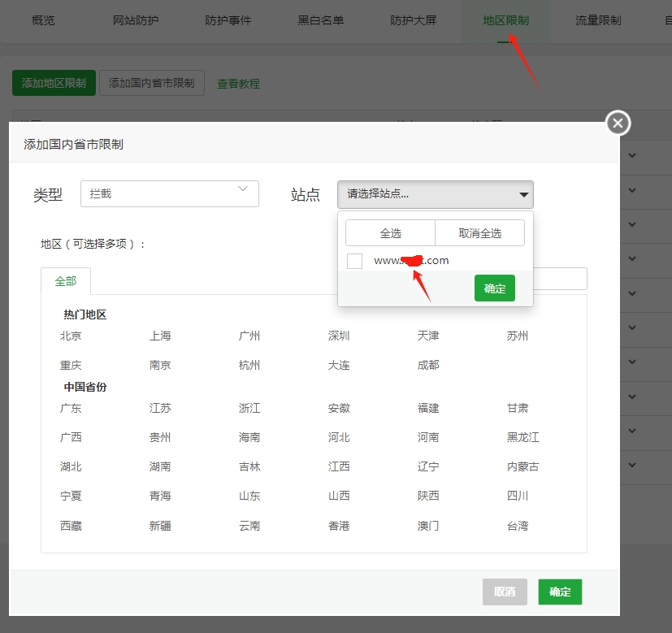
Task: Select 浙江 province
Action: (249, 408)
